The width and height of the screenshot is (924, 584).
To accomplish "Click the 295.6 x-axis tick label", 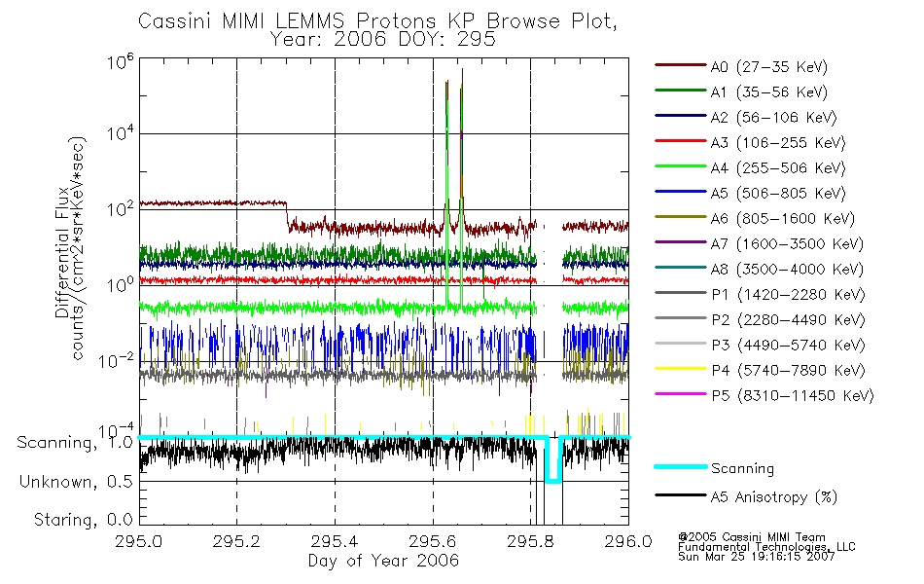I will (433, 541).
